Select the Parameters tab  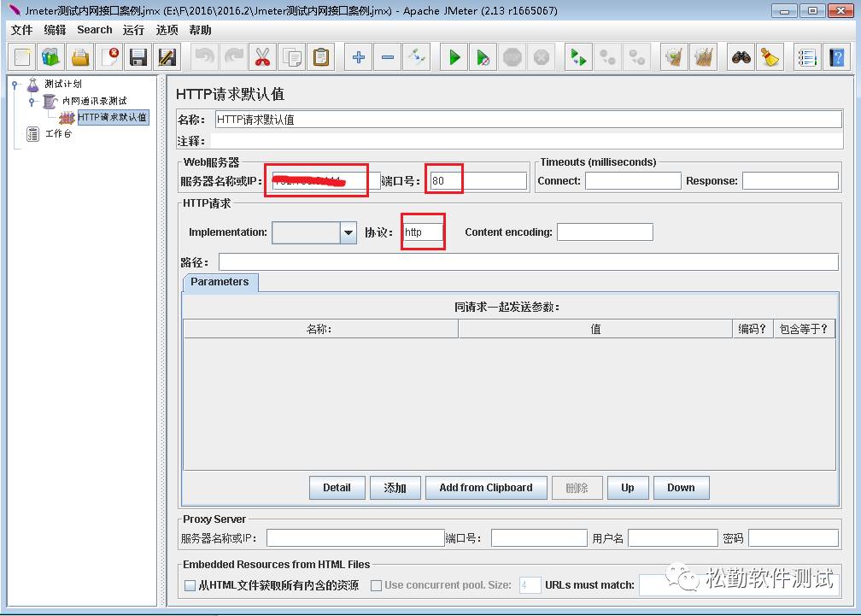pyautogui.click(x=220, y=282)
